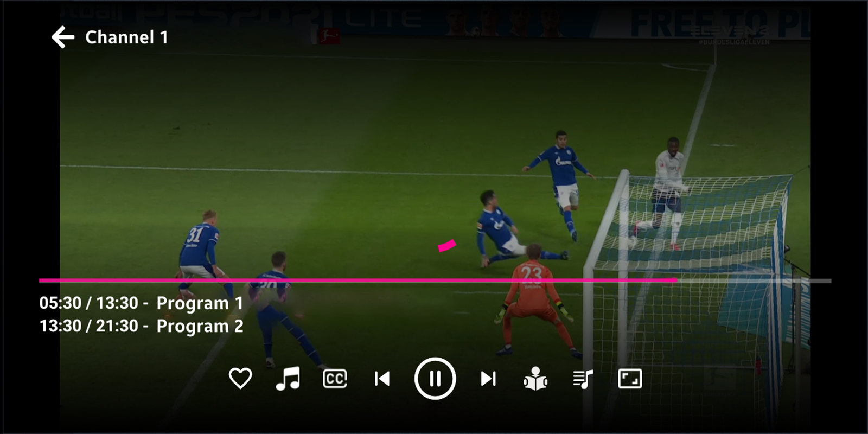Seek within the pink played progress bar
868x434 pixels.
[x=358, y=280]
